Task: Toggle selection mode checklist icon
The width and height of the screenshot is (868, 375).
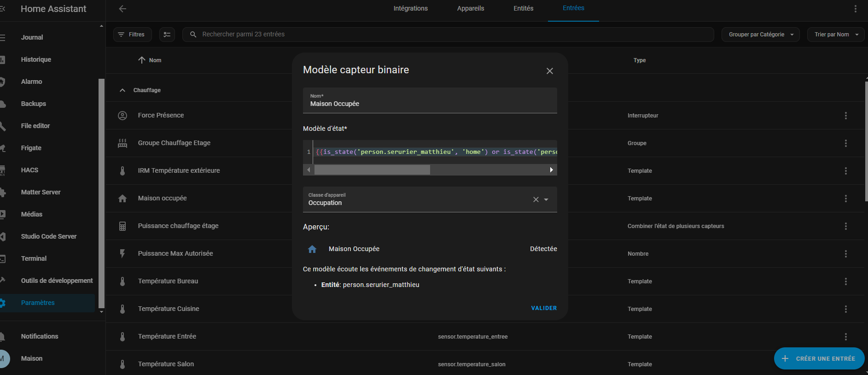Action: 167,35
